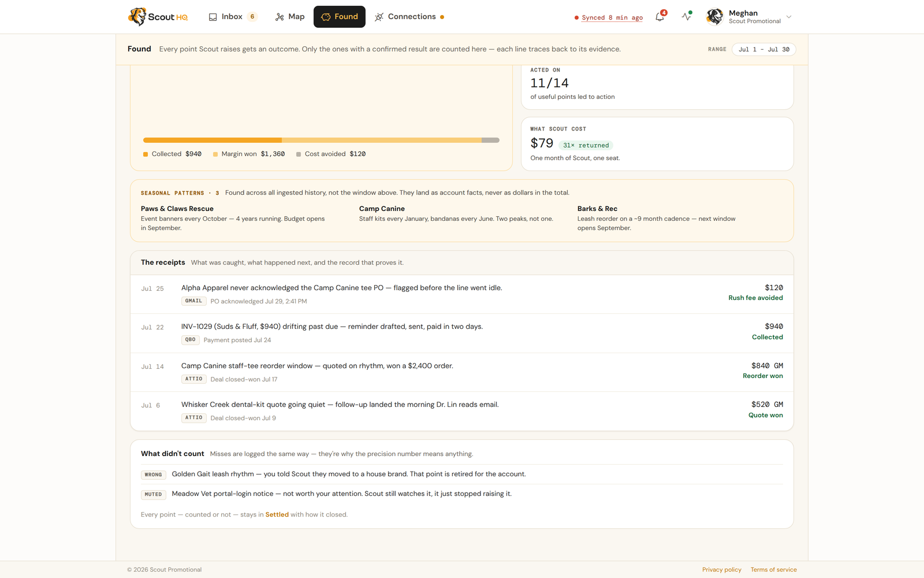This screenshot has height=578, width=924.
Task: Click the ATTIO tag for Jul 17 deal
Action: point(193,379)
